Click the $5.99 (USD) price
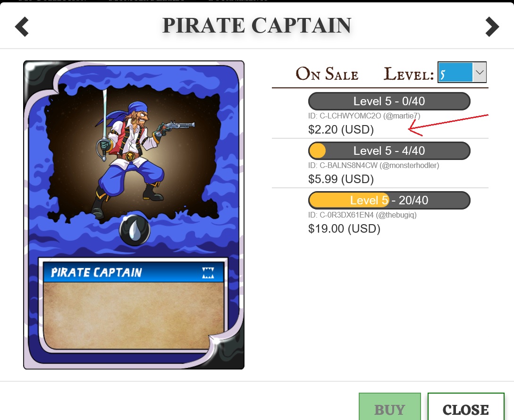The image size is (514, 420). 341,179
